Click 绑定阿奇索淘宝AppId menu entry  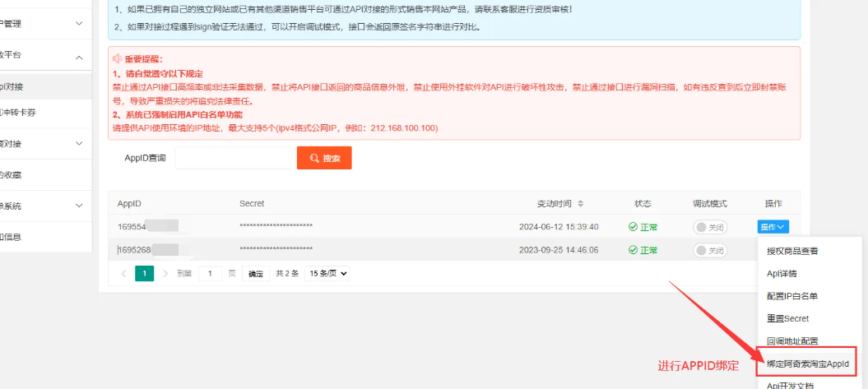pos(806,363)
